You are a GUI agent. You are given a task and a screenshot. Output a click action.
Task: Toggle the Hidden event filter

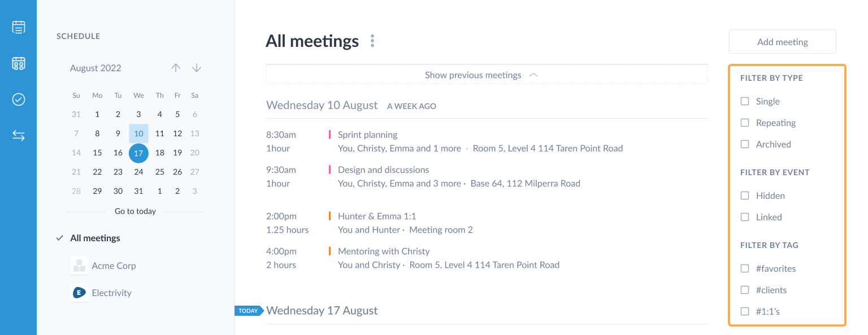[x=745, y=195]
